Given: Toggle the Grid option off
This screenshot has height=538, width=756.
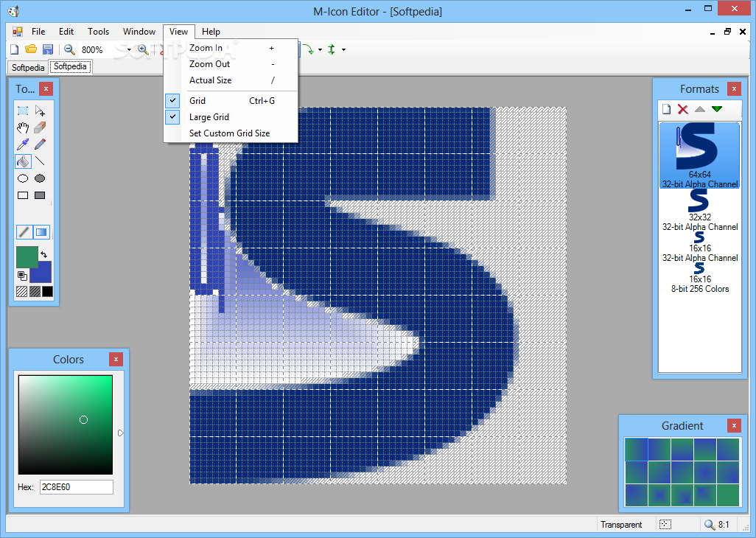Looking at the screenshot, I should coord(231,101).
